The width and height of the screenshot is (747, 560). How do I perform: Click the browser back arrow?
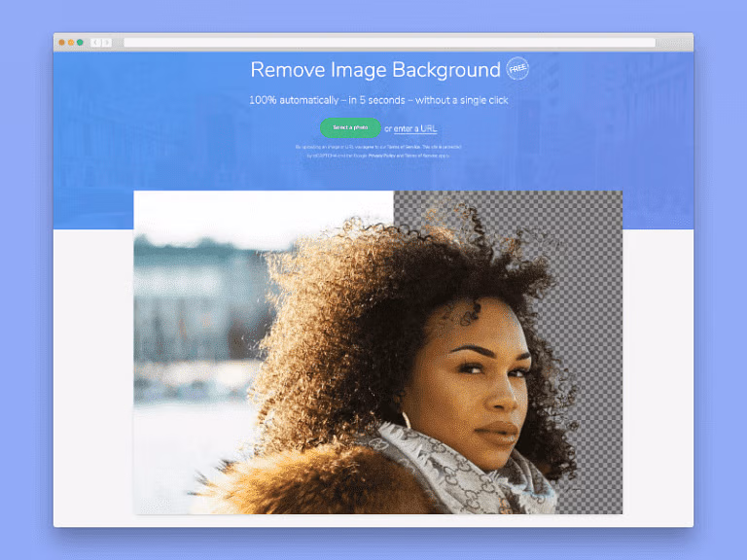tap(95, 43)
